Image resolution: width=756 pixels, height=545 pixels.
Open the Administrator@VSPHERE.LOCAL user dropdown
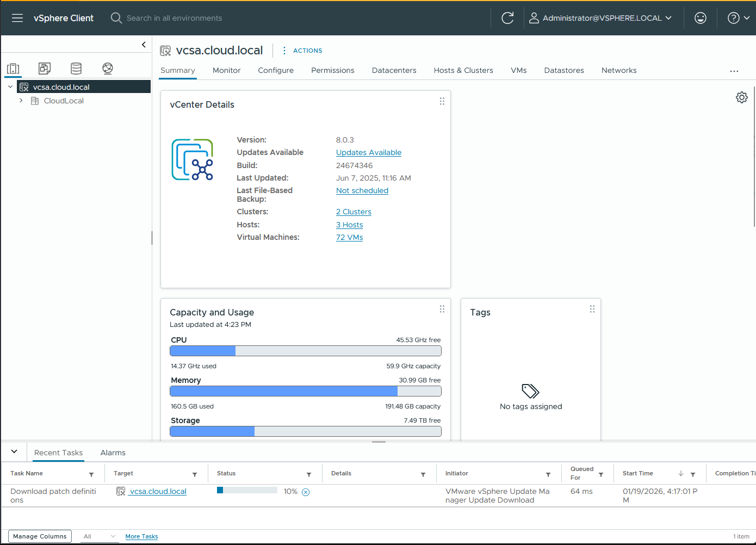(x=601, y=18)
